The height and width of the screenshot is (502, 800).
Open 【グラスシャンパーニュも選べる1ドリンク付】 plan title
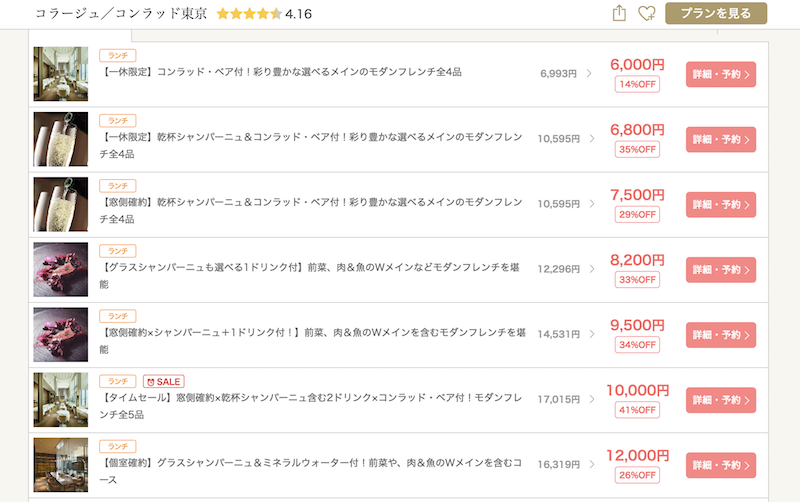(310, 275)
